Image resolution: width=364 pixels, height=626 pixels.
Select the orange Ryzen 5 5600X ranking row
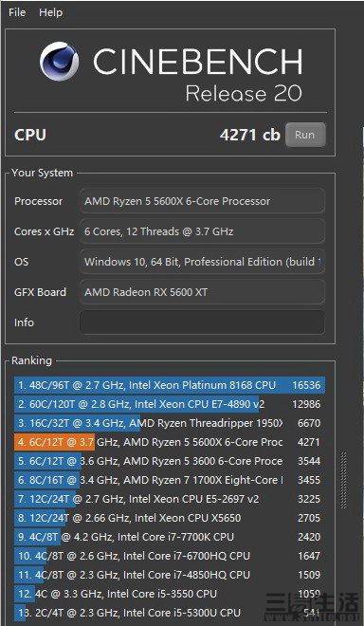tap(170, 442)
